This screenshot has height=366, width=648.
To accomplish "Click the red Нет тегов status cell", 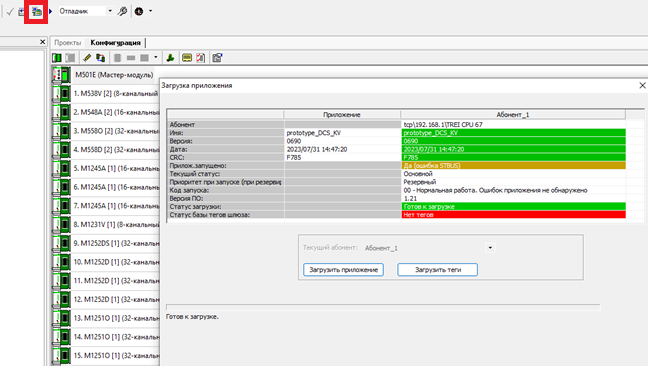I will tap(513, 215).
